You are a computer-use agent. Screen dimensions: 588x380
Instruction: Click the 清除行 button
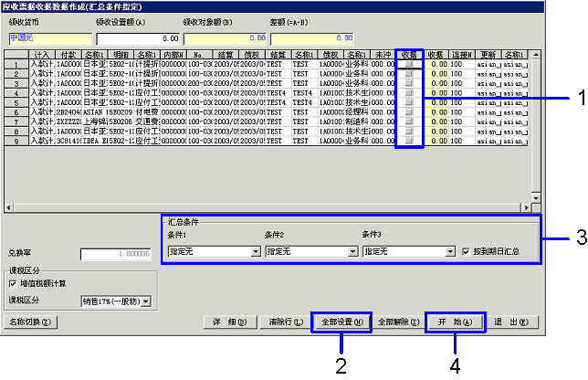283,322
